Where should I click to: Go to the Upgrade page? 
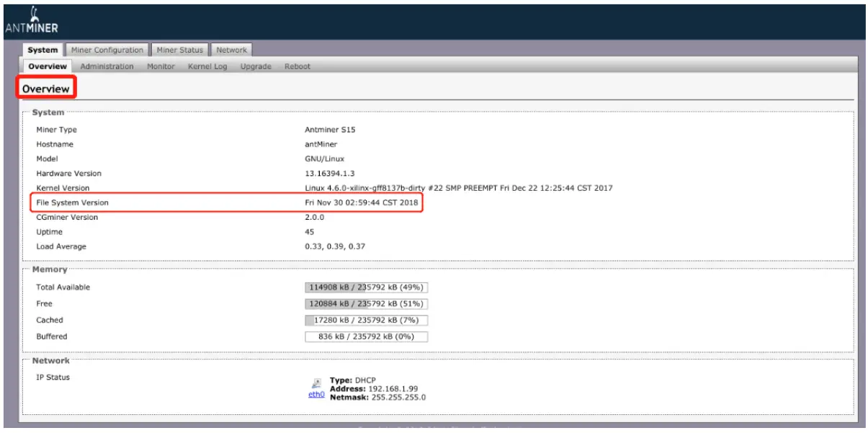pos(255,66)
